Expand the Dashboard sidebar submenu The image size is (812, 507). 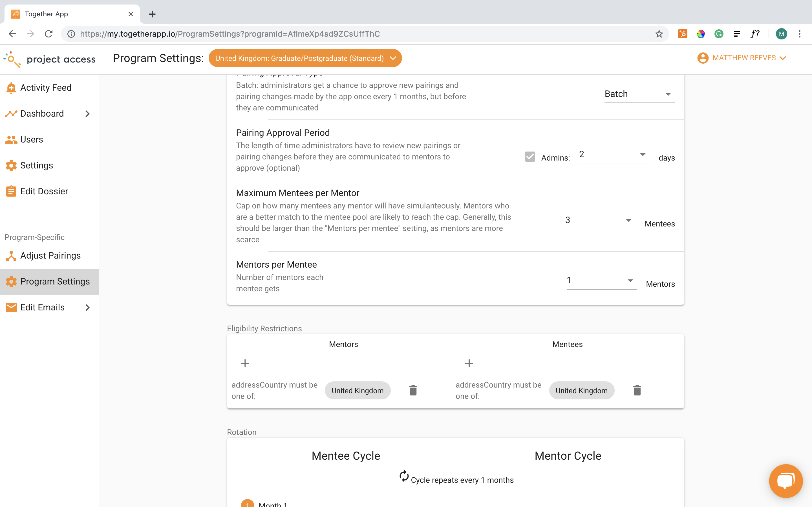[87, 114]
